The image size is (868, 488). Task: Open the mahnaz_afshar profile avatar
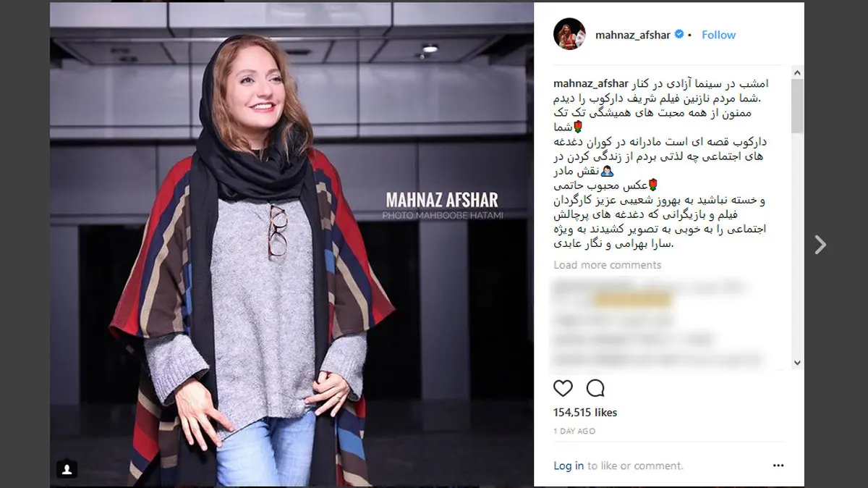coord(569,35)
